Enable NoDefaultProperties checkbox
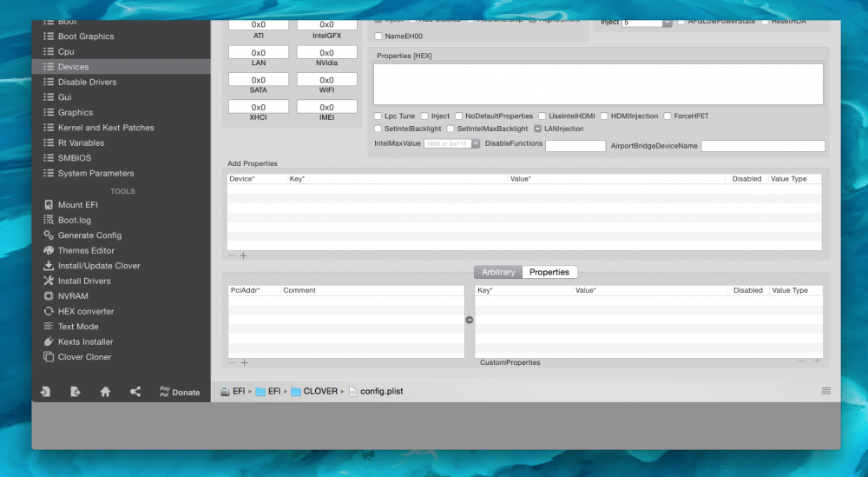The height and width of the screenshot is (477, 868). tap(458, 116)
